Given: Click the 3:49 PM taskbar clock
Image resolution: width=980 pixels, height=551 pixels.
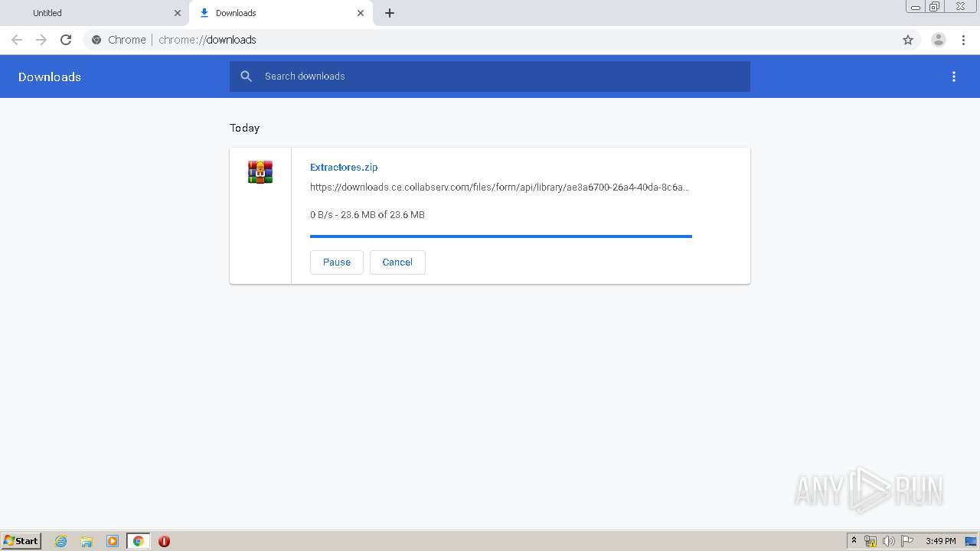Looking at the screenshot, I should tap(940, 541).
